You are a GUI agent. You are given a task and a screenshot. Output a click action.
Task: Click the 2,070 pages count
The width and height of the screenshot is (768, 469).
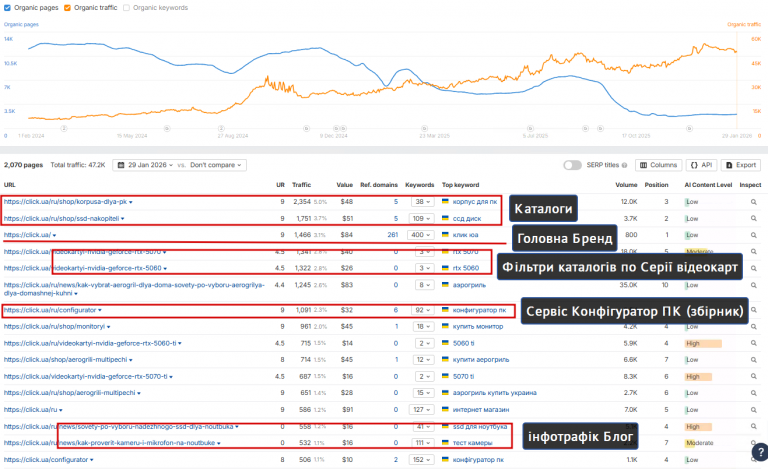[24, 165]
